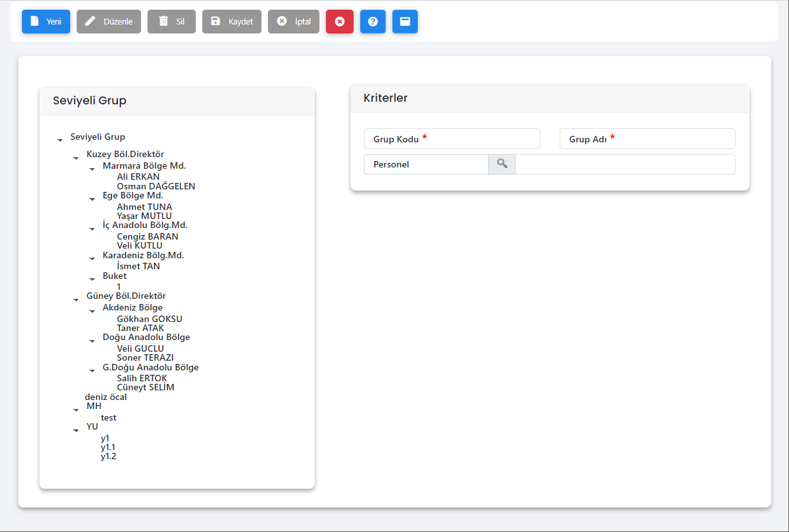The width and height of the screenshot is (789, 532).
Task: Click the Personel search magnifier icon
Action: click(x=502, y=164)
